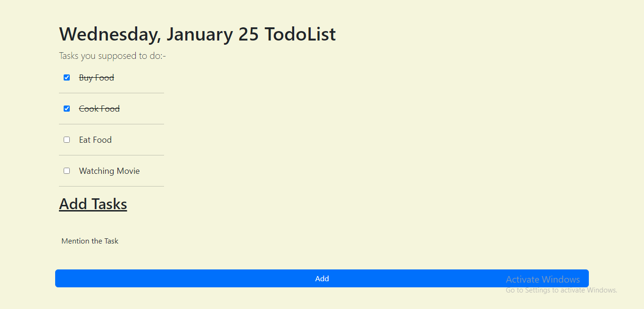
Task: Click the crossed-out Cook Food text
Action: click(x=99, y=109)
